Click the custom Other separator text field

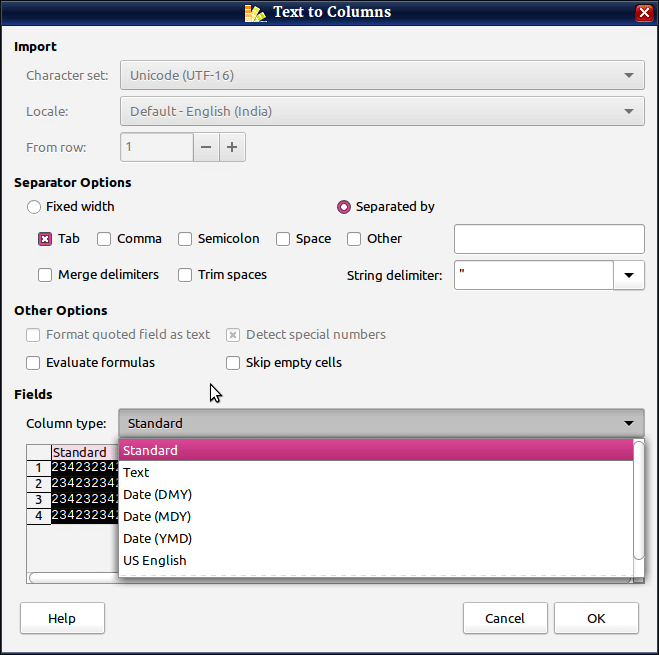coord(549,239)
